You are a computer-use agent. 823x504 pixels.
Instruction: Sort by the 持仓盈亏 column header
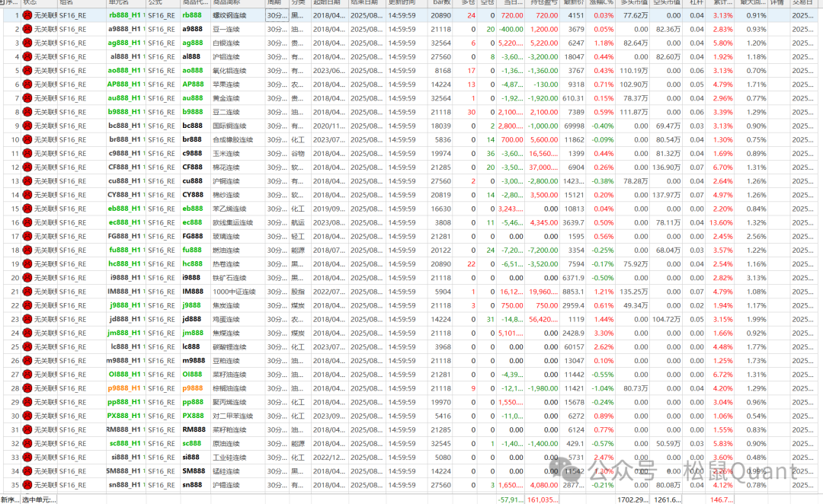tap(544, 3)
